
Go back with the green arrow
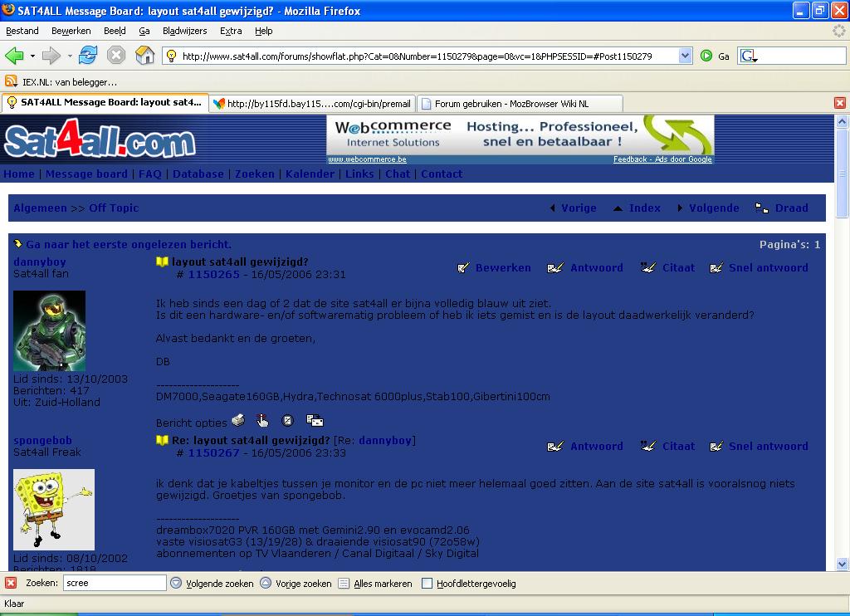click(14, 56)
